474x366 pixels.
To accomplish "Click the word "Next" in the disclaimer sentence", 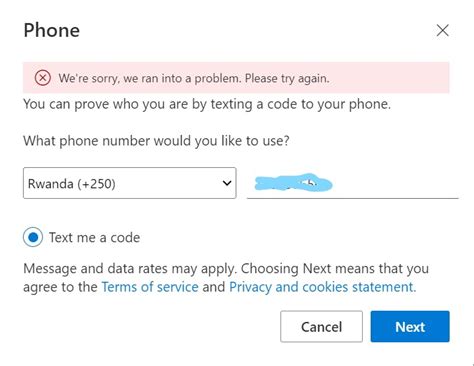I will 317,268.
